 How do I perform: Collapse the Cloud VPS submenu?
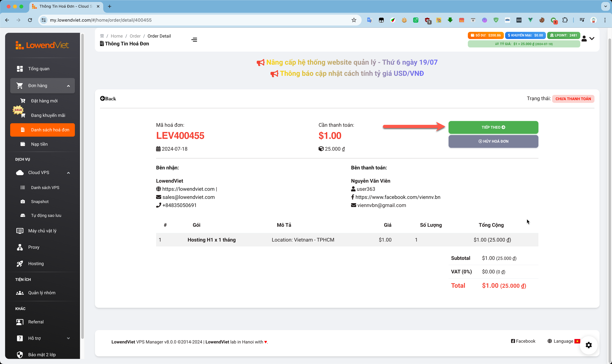tap(68, 173)
